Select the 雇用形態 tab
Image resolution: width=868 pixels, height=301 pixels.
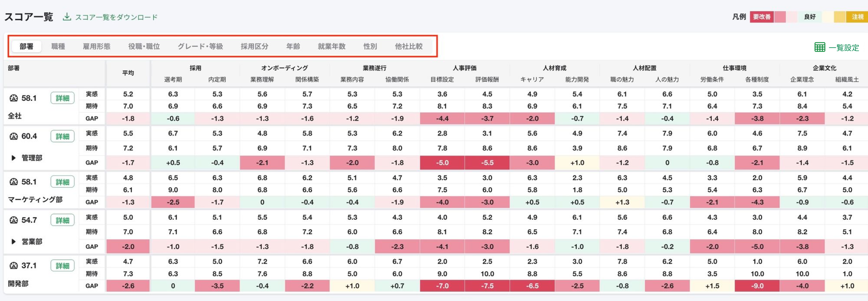click(96, 47)
